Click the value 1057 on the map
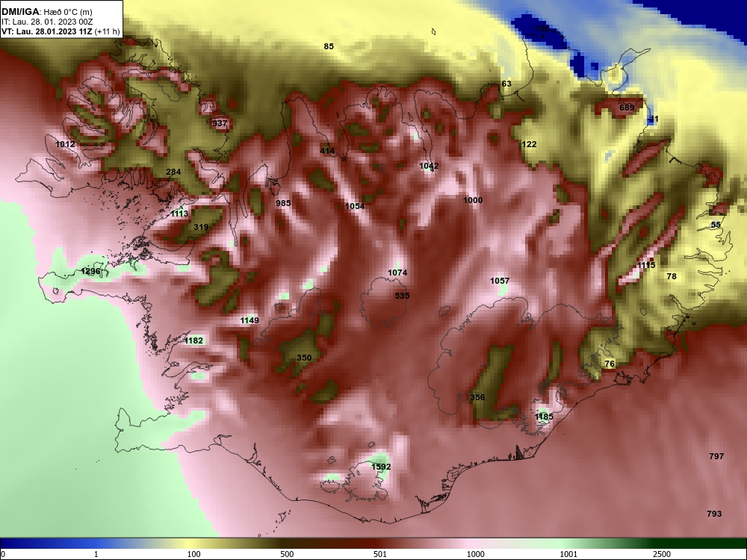This screenshot has height=560, width=747. (500, 281)
